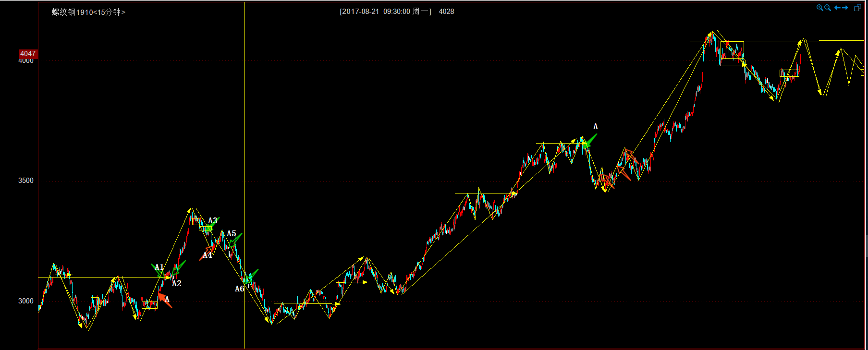This screenshot has height=350, width=868.
Task: Zoom in on the chart with the plus magnifier
Action: (819, 8)
